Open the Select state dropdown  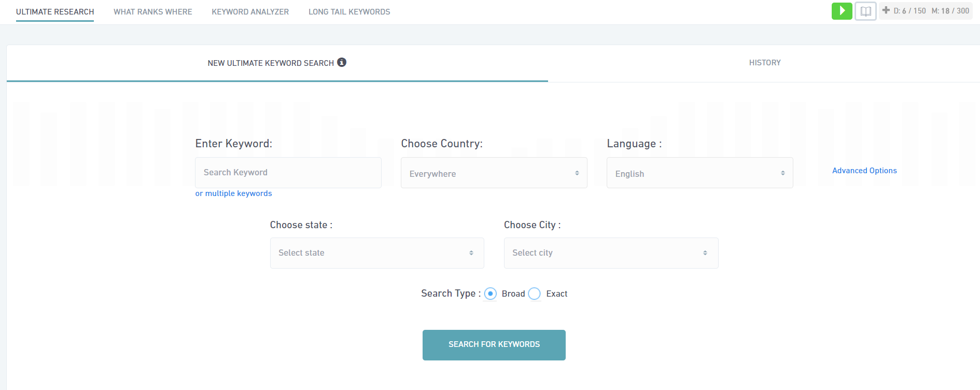[377, 253]
